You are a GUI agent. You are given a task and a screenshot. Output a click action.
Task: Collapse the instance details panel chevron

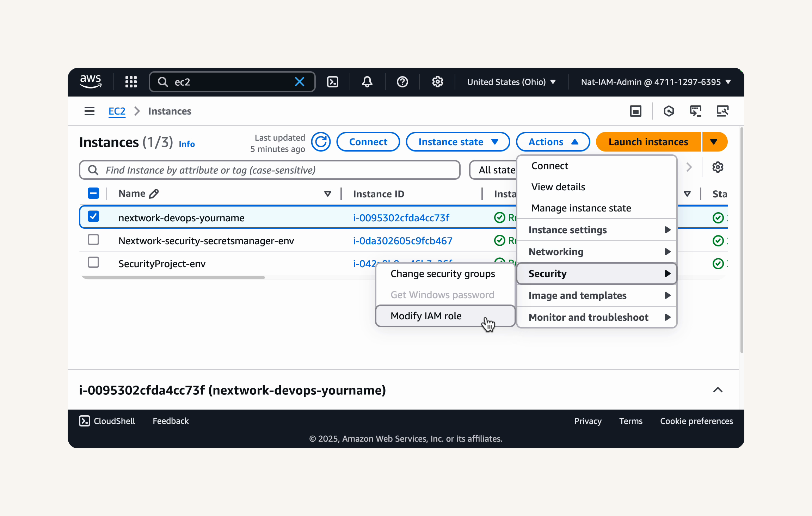coord(718,390)
